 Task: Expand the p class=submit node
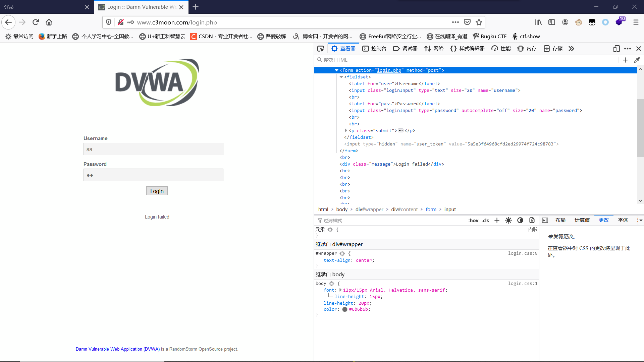346,130
